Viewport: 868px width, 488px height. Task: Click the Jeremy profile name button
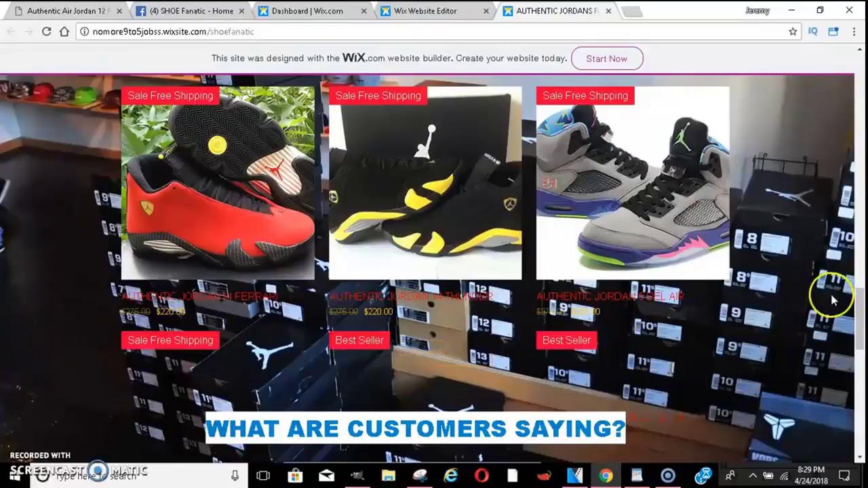(x=757, y=11)
